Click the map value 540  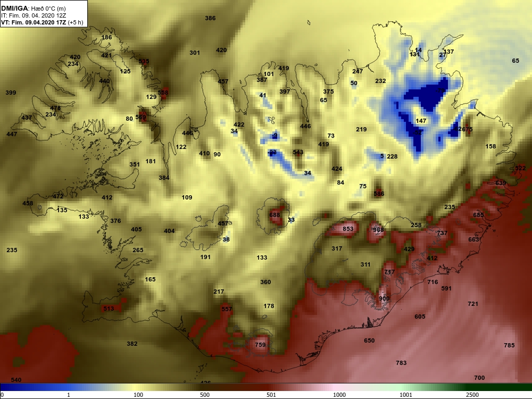16,380
